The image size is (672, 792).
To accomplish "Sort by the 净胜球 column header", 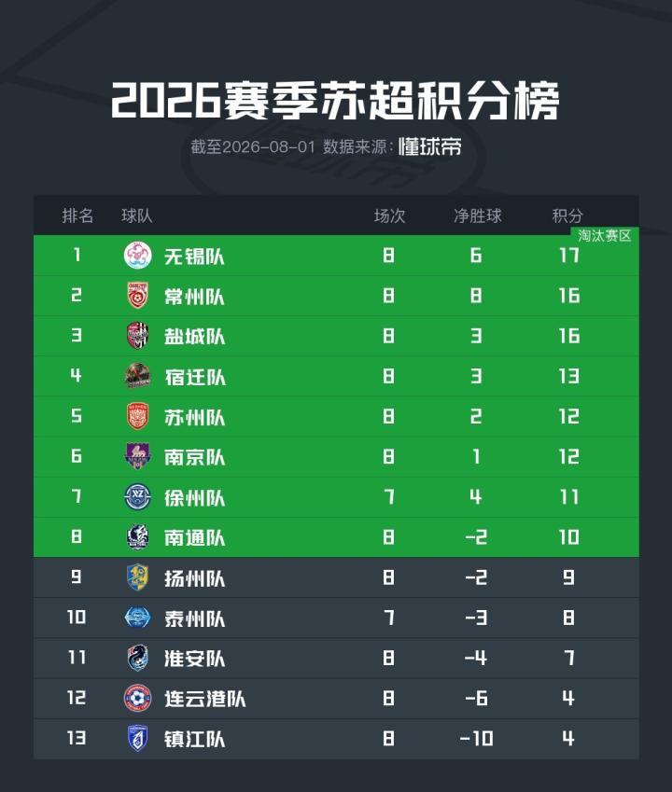I will click(478, 216).
